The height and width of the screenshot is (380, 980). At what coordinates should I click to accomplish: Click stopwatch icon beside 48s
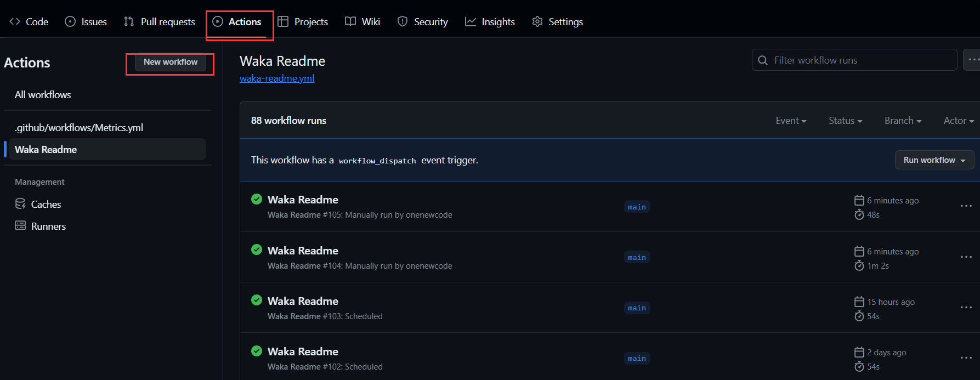pyautogui.click(x=859, y=214)
